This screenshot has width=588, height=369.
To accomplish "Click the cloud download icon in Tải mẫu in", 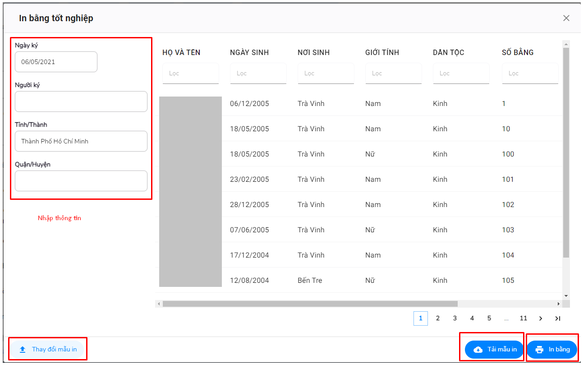I will coord(478,350).
